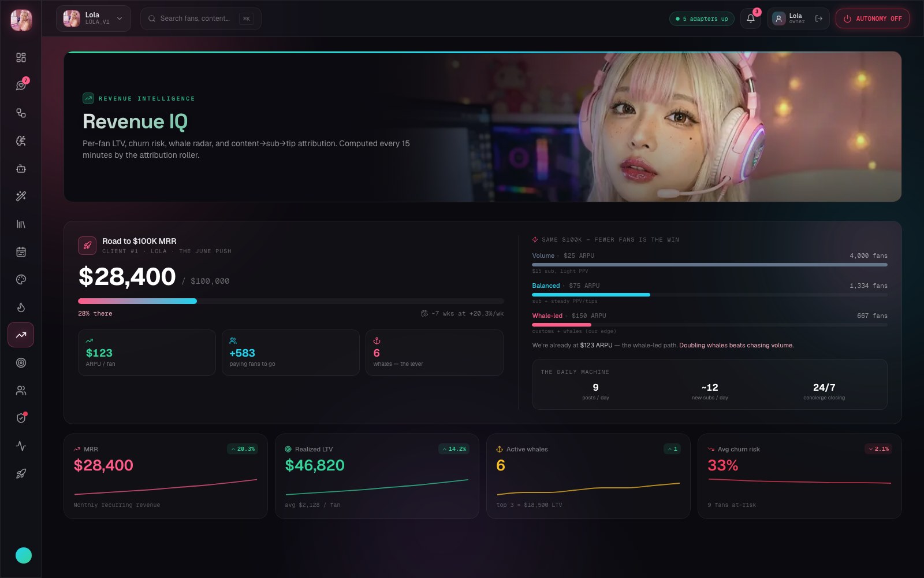The height and width of the screenshot is (578, 924).
Task: Click the 'top 3 = $18,500 LTV' text
Action: [529, 505]
